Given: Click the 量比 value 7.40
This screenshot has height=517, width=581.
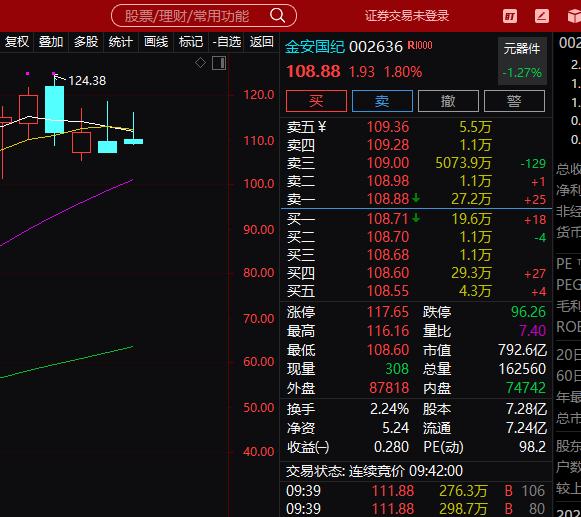Looking at the screenshot, I should coord(532,331).
